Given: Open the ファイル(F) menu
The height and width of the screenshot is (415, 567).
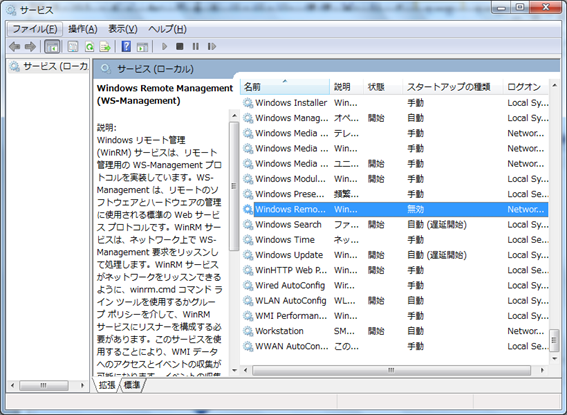Looking at the screenshot, I should pyautogui.click(x=35, y=29).
